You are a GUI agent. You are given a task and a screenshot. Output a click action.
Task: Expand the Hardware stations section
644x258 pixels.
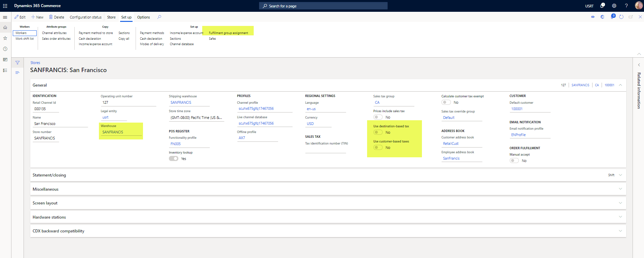point(328,217)
